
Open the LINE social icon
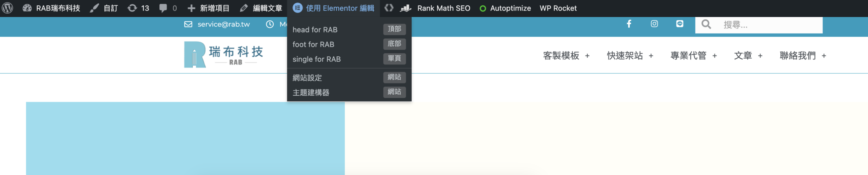(680, 24)
